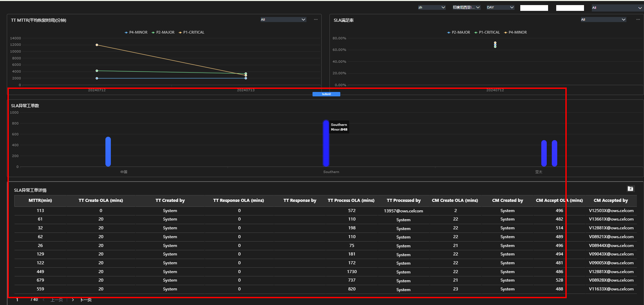Click the 中国 bar in SLA异常工单数 chart

[x=108, y=152]
